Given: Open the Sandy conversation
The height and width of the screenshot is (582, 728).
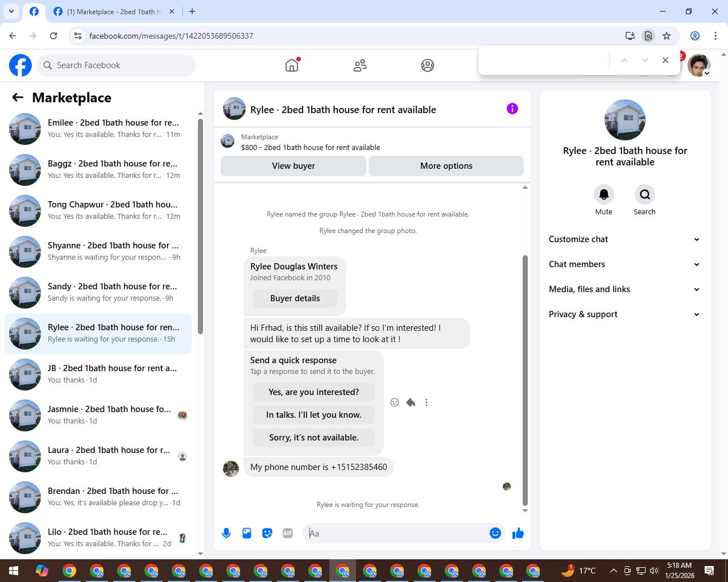Looking at the screenshot, I should coord(98,293).
